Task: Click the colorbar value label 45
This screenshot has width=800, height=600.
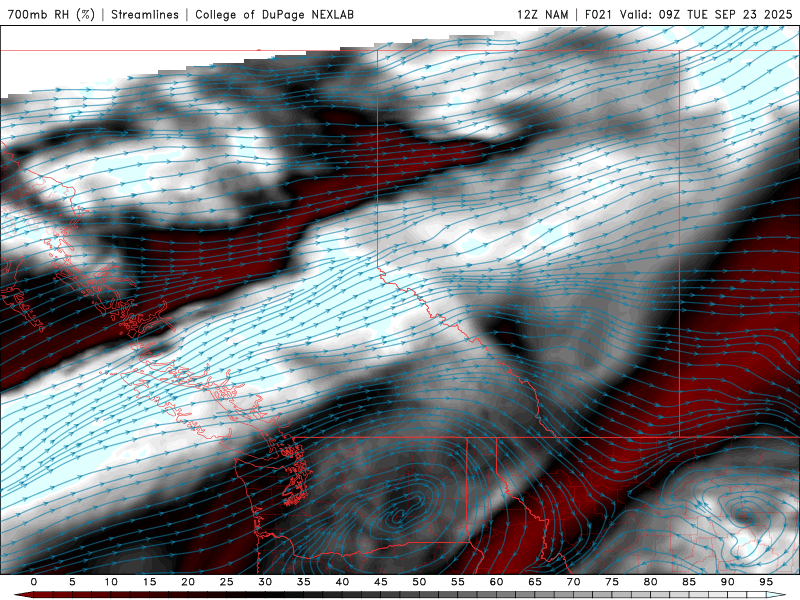Action: 381,582
